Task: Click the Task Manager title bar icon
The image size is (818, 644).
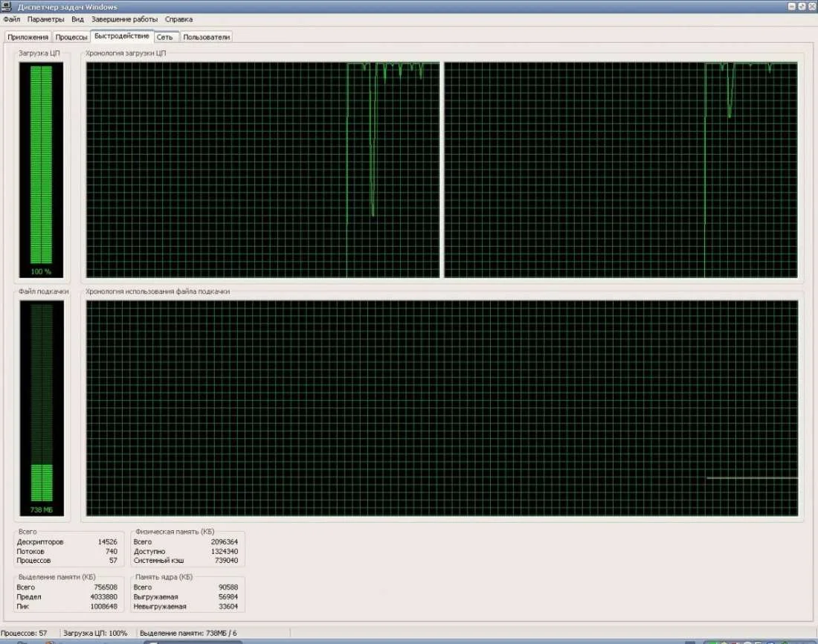Action: pos(6,6)
